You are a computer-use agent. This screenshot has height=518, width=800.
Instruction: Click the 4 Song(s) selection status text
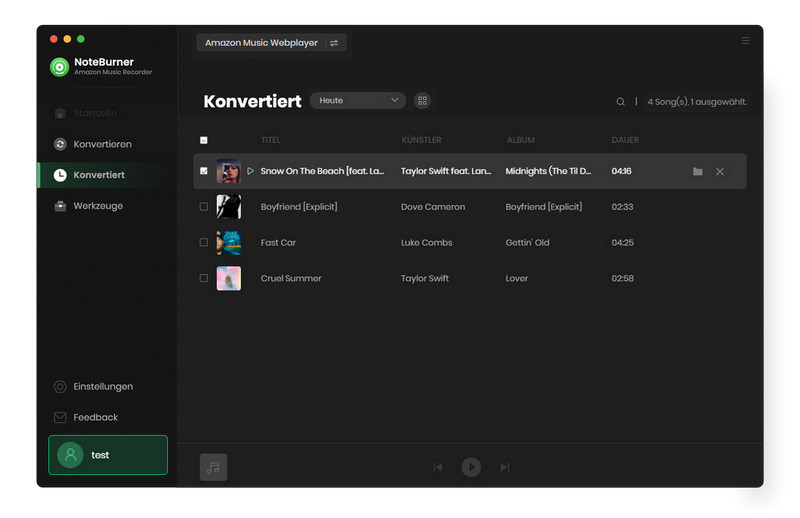(696, 102)
